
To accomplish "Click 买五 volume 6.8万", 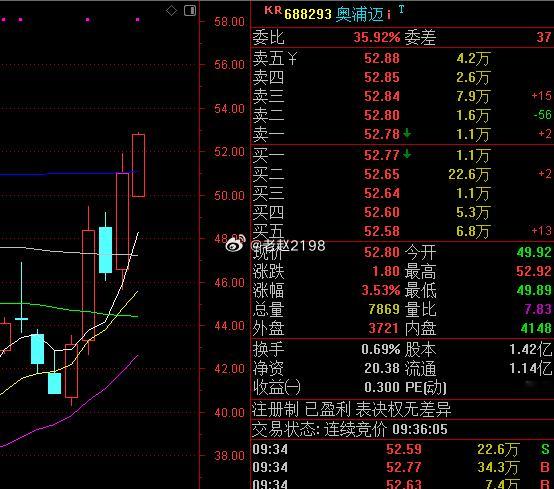I will [473, 231].
